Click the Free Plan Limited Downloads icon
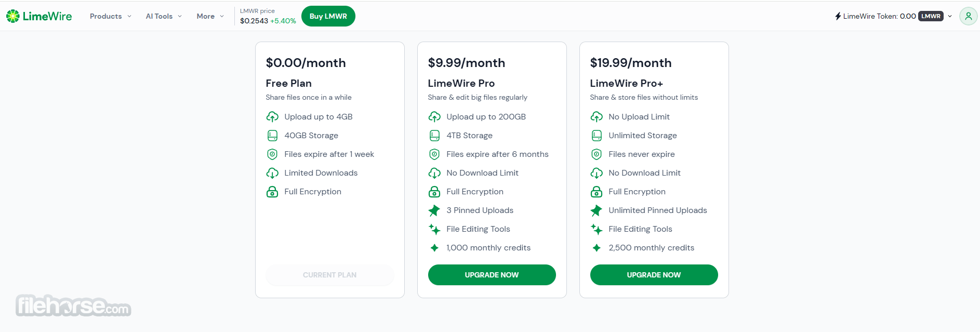Viewport: 980px width, 332px height. click(x=272, y=173)
